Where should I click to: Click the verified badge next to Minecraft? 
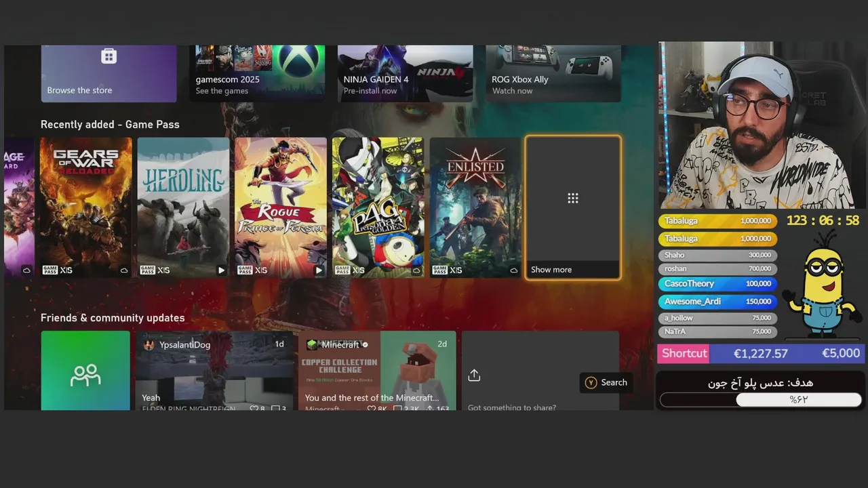365,345
